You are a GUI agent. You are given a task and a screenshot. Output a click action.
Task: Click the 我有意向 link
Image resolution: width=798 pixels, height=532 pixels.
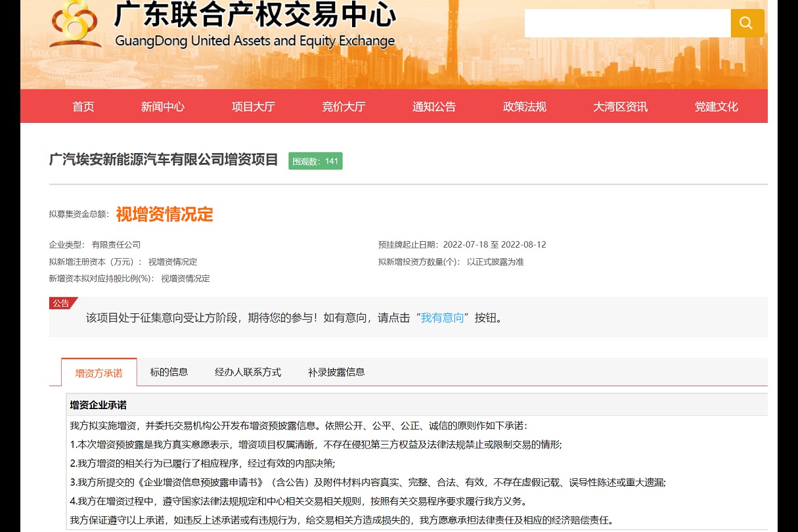[x=442, y=318]
